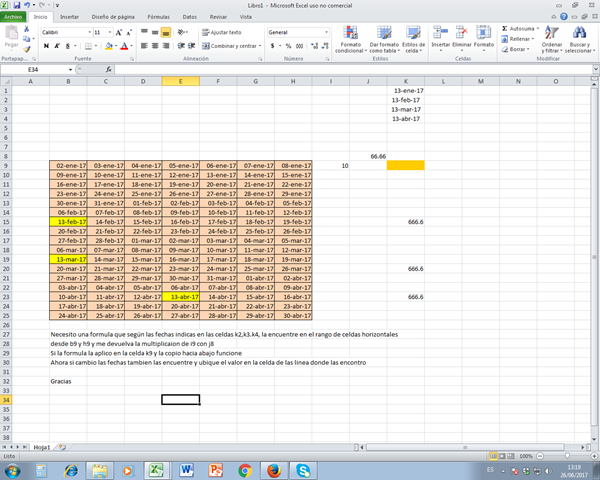Click the Insertar celdas icon
The image size is (600, 480).
pyautogui.click(x=440, y=34)
